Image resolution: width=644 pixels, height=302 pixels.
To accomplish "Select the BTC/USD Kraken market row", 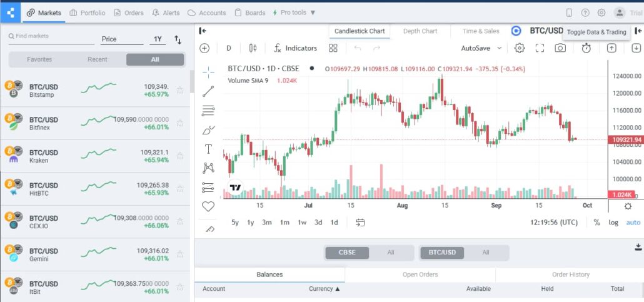I will tap(94, 156).
